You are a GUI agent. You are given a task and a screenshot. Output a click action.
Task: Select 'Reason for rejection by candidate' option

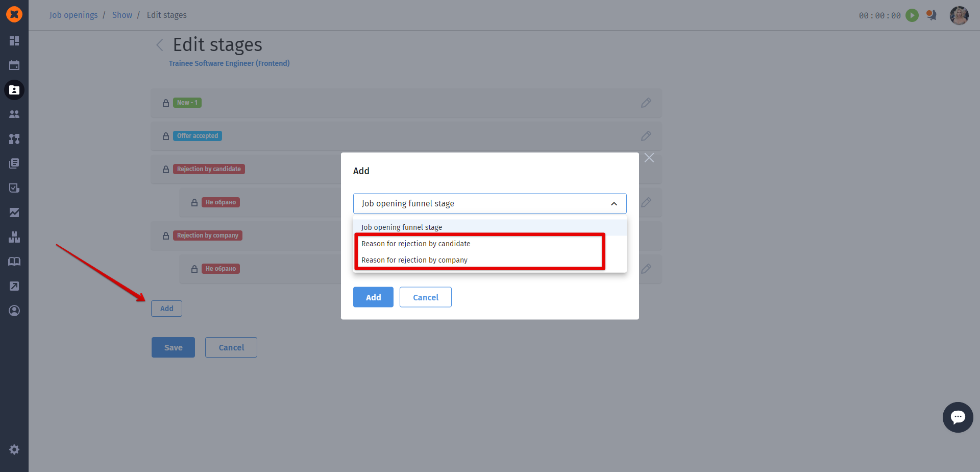point(415,244)
